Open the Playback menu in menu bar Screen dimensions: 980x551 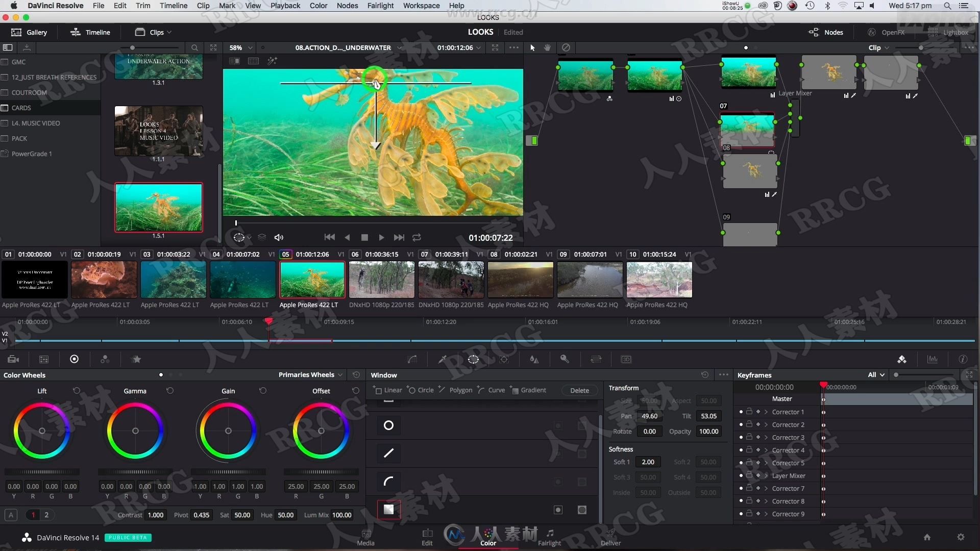[x=284, y=6]
